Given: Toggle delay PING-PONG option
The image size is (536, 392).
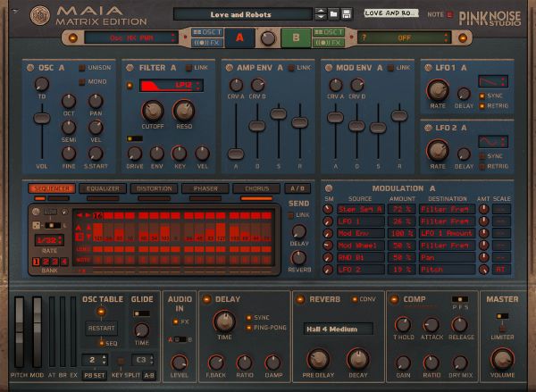Looking at the screenshot, I should (249, 328).
